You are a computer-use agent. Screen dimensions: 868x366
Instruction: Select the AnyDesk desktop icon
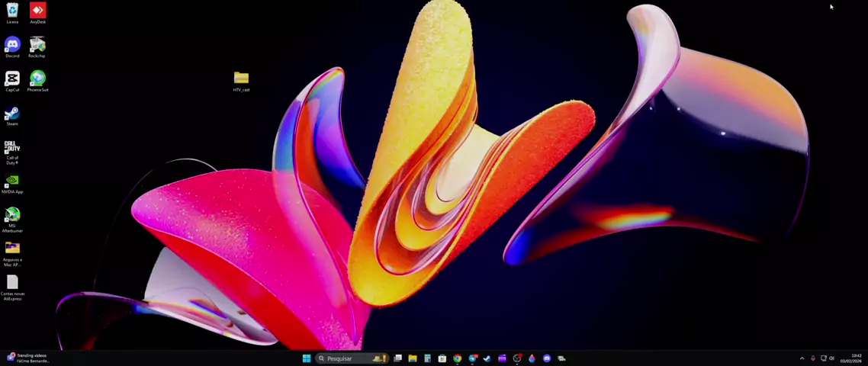coord(37,11)
